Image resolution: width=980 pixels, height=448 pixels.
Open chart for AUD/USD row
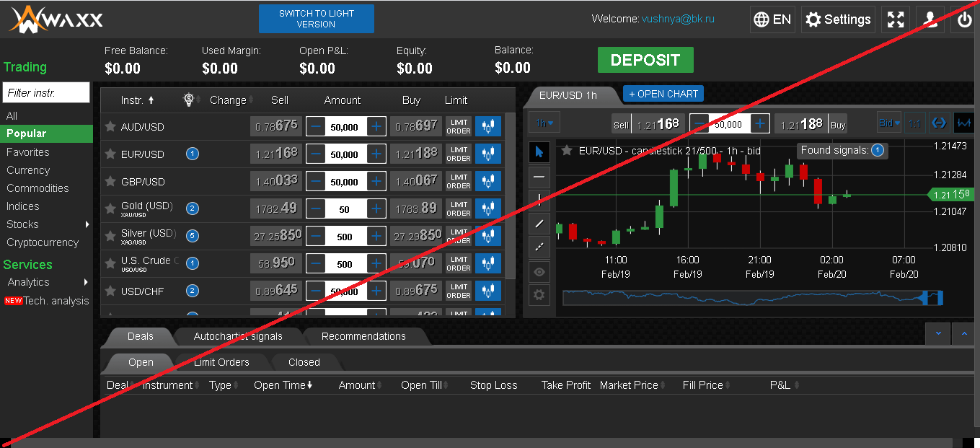click(488, 126)
